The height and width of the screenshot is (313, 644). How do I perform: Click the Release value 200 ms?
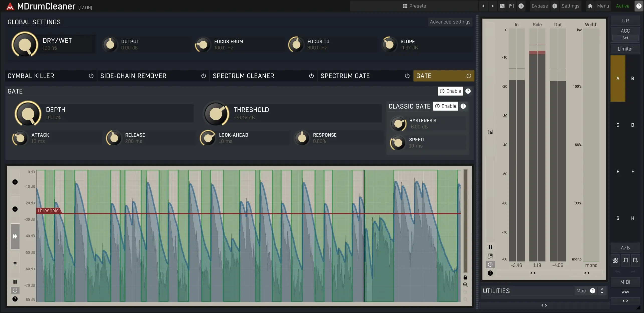click(134, 141)
